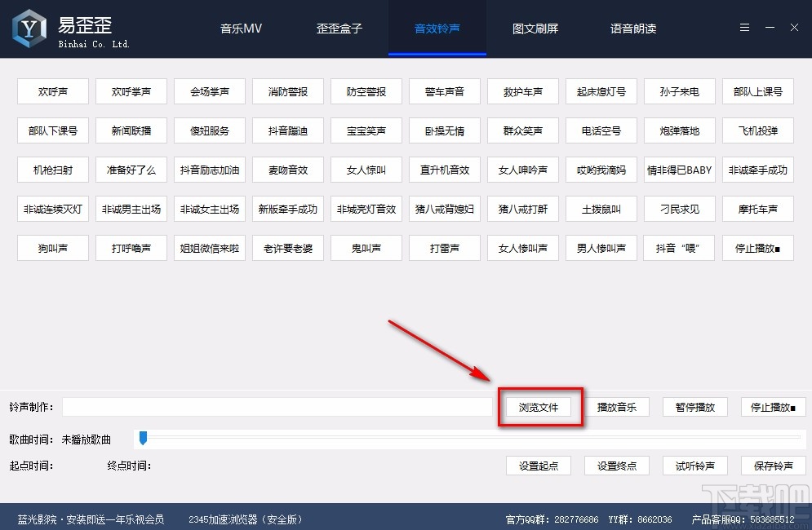Switch to the 音乐MV tab

[241, 27]
